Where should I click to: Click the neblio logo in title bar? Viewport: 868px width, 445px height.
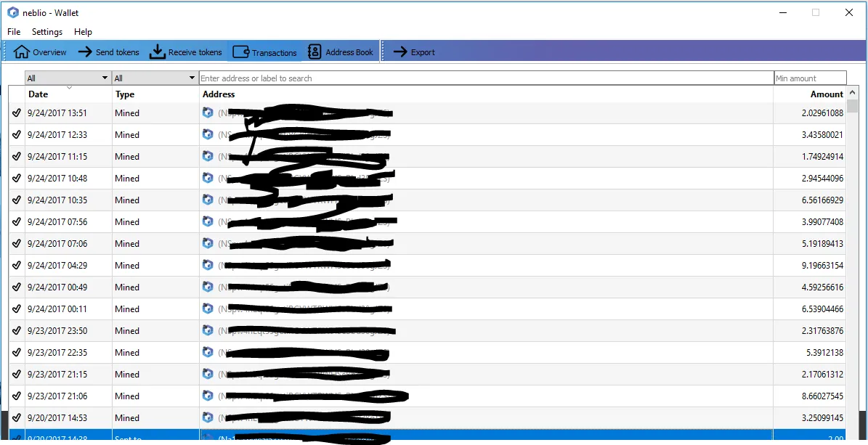click(x=13, y=12)
